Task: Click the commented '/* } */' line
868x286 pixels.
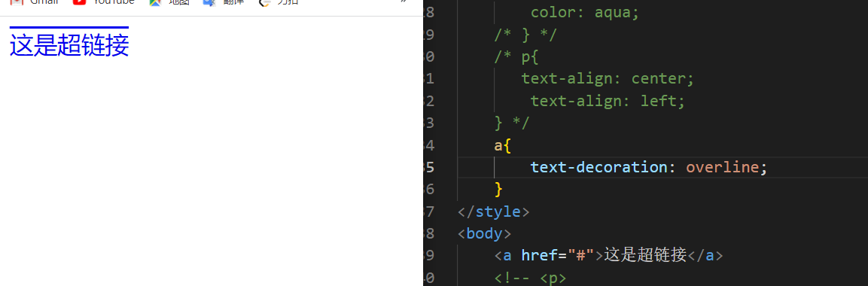Action: pos(525,35)
